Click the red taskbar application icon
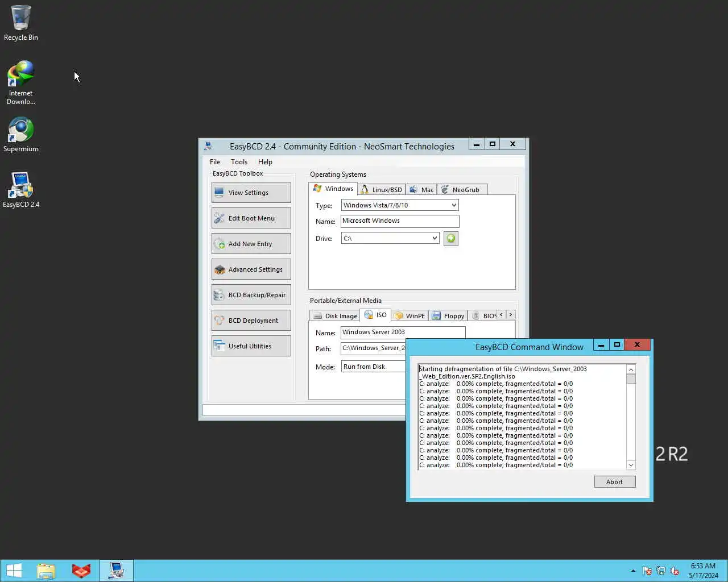728x582 pixels. (81, 571)
